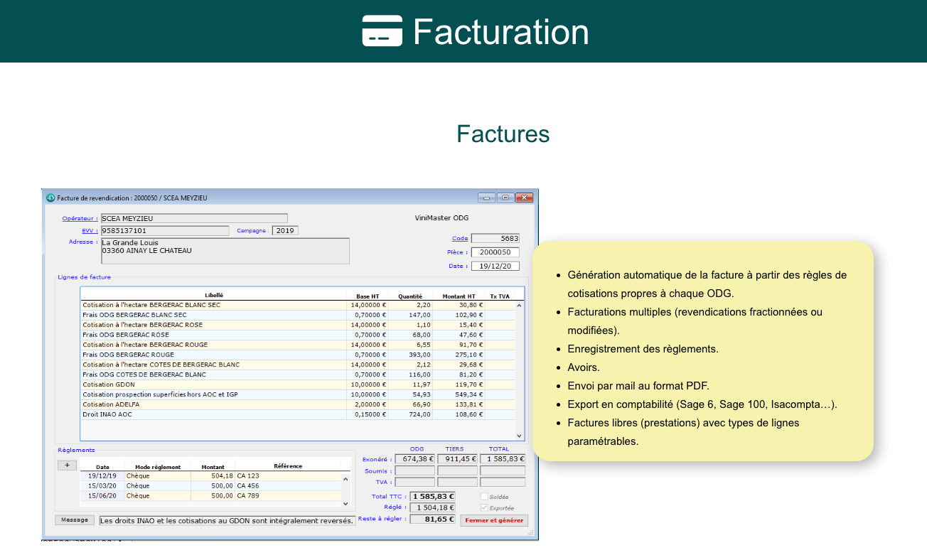Click the Adresse field with La Grande Louis

tap(225, 251)
